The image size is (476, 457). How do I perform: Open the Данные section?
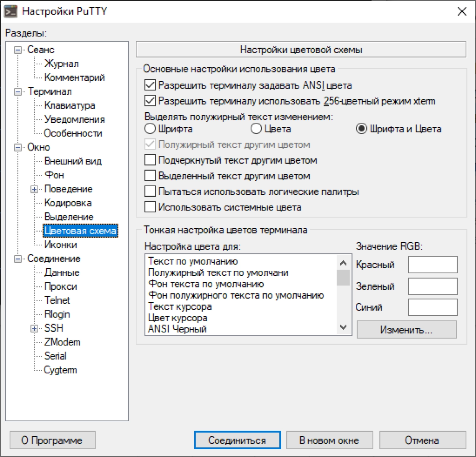62,273
